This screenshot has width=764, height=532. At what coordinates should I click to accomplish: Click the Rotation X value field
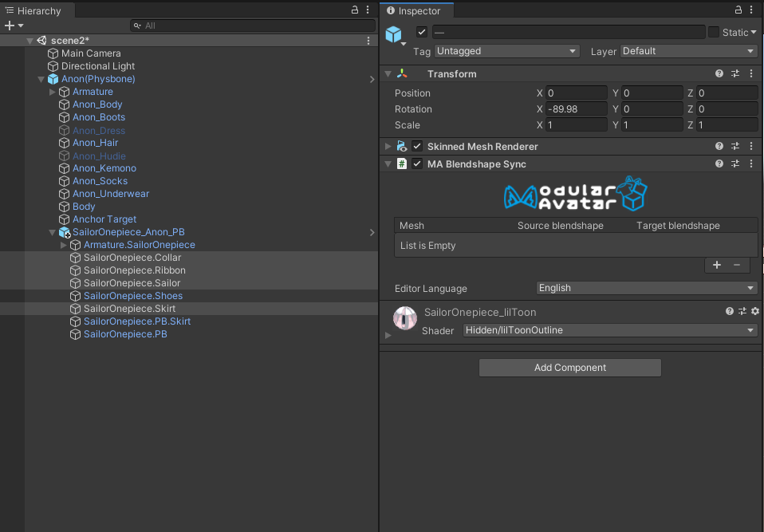[x=577, y=109]
